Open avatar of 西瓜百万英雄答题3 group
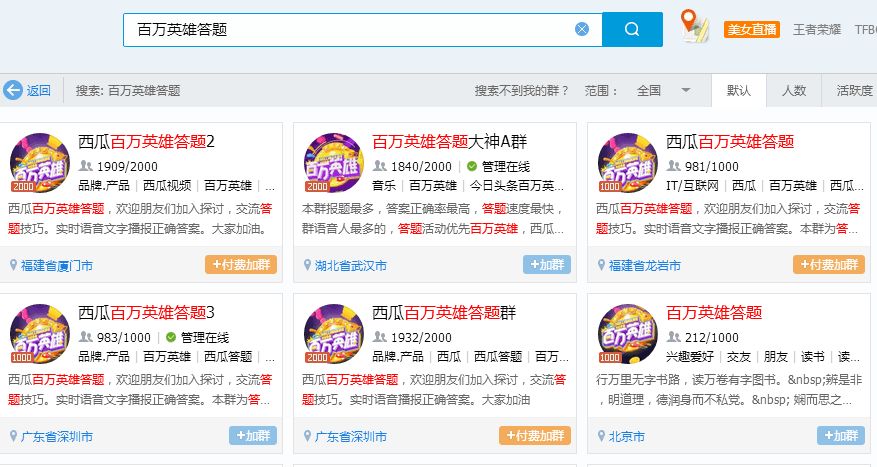This screenshot has height=467, width=877. [x=40, y=334]
